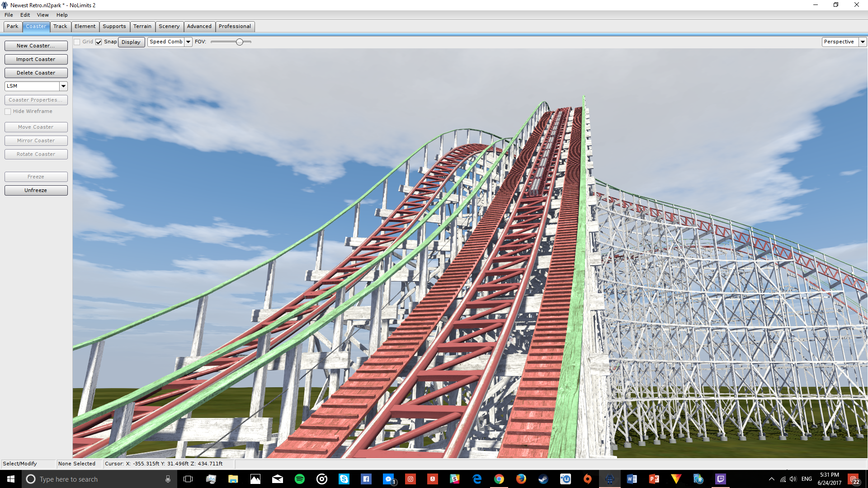
Task: Open Microsoft Word from taskbar
Action: (x=632, y=479)
